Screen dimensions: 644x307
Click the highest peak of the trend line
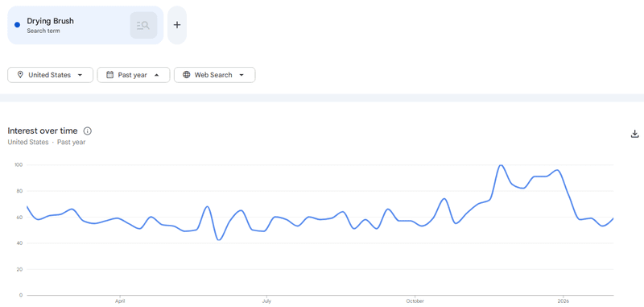click(501, 165)
